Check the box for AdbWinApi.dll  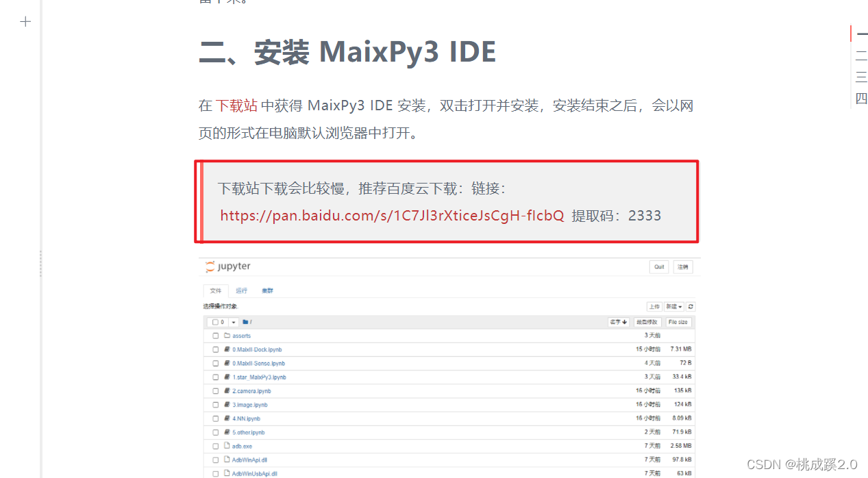pos(216,460)
